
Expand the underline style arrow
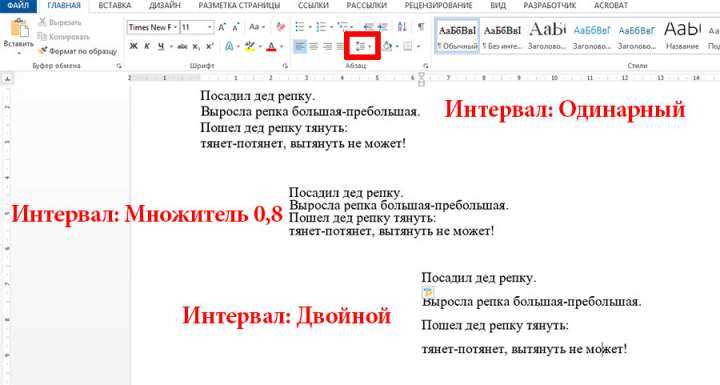tap(171, 46)
